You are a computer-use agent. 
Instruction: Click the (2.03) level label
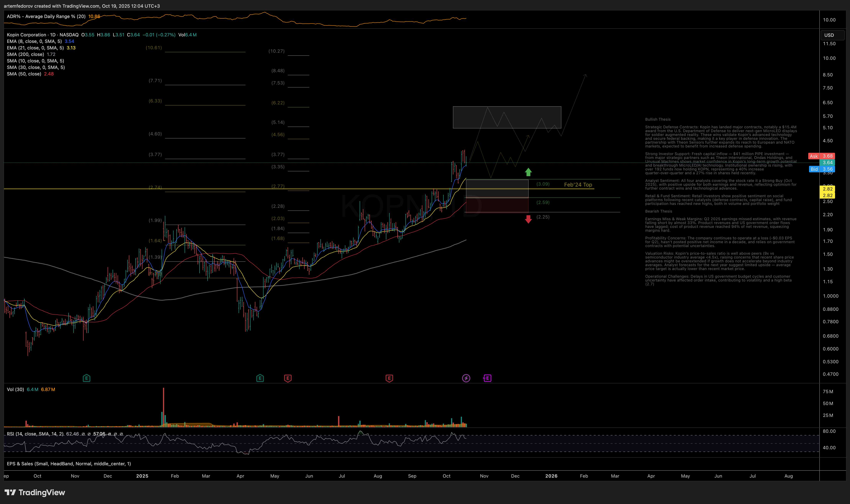coord(278,218)
